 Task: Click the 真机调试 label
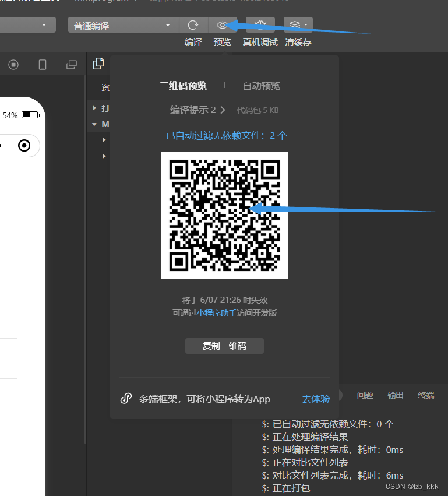pyautogui.click(x=260, y=43)
